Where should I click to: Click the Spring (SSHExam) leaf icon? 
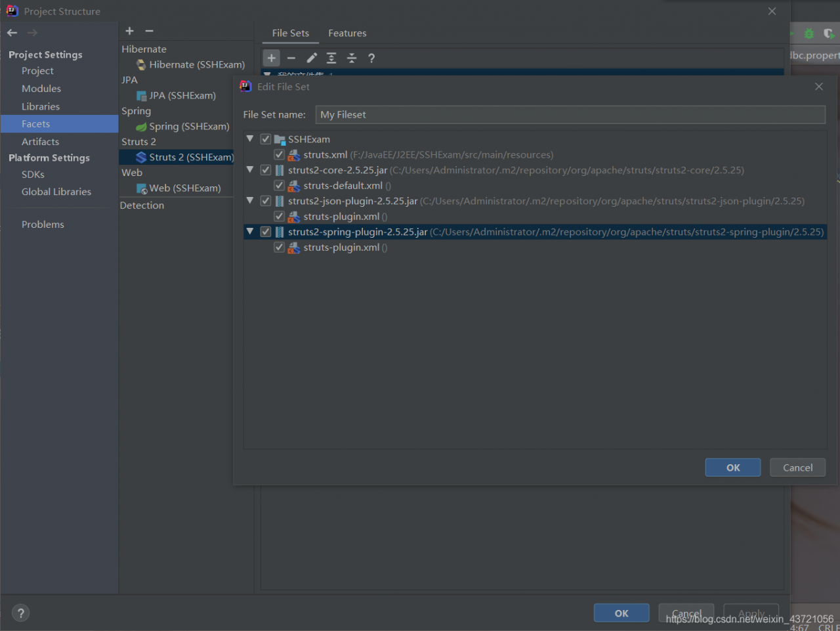coord(141,127)
